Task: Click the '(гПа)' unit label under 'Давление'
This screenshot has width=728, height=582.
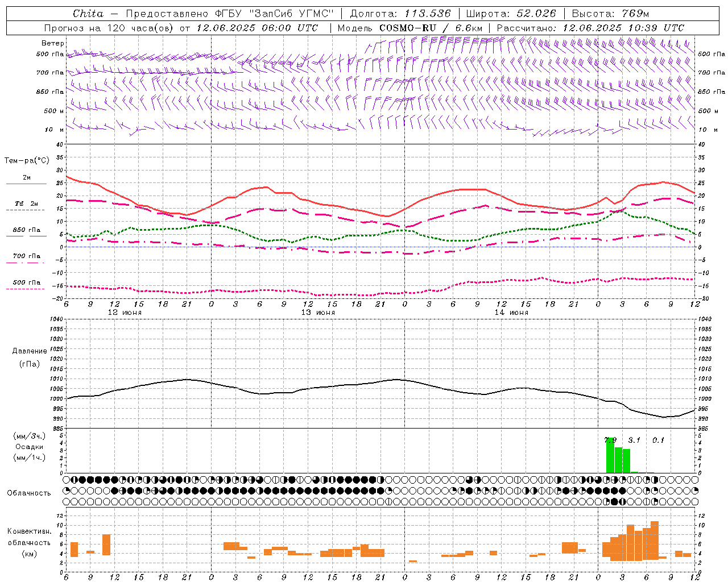Action: pyautogui.click(x=30, y=364)
